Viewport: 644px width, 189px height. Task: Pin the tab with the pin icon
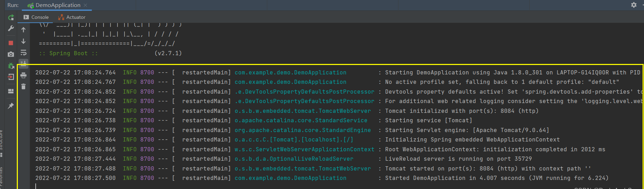[x=11, y=106]
